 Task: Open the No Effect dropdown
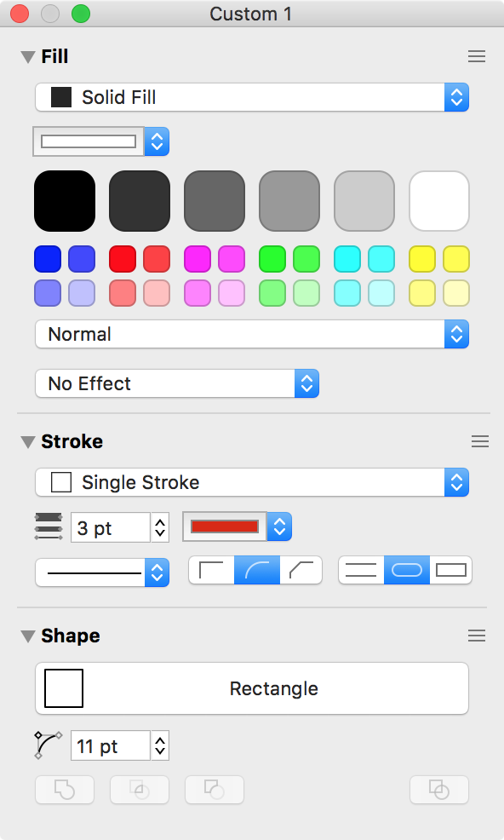click(177, 383)
